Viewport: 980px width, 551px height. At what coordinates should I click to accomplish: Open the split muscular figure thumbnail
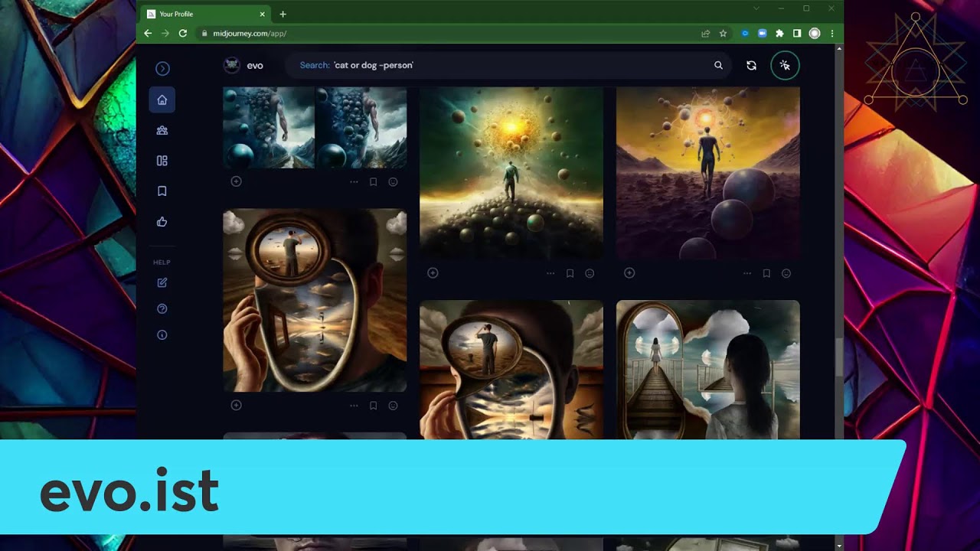tap(315, 127)
